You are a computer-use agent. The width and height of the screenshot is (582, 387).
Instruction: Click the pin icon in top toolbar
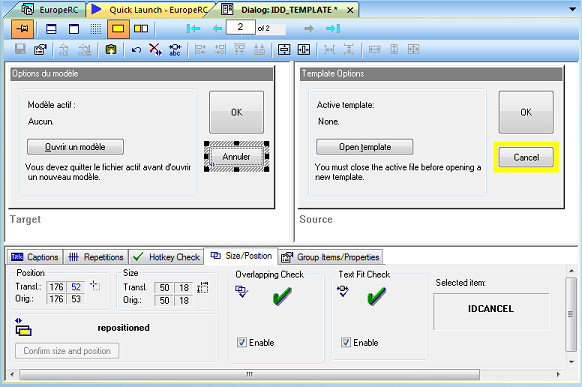click(23, 29)
